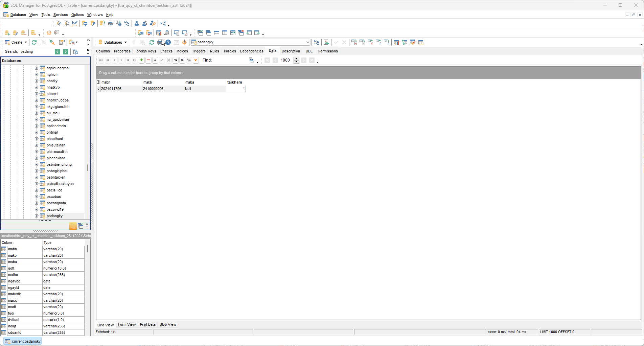644x346 pixels.
Task: Open Grant Manager key-user icon
Action: (x=153, y=23)
